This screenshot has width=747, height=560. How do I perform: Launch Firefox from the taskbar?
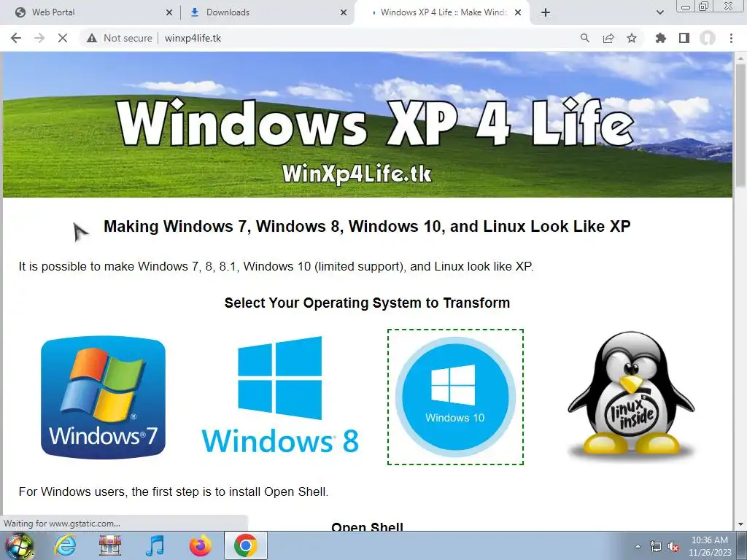click(200, 545)
